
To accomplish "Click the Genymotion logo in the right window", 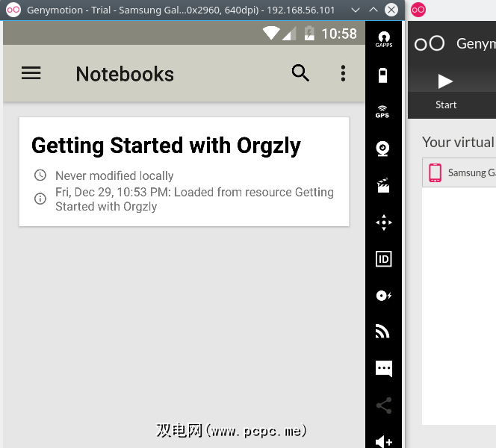I will coord(430,43).
